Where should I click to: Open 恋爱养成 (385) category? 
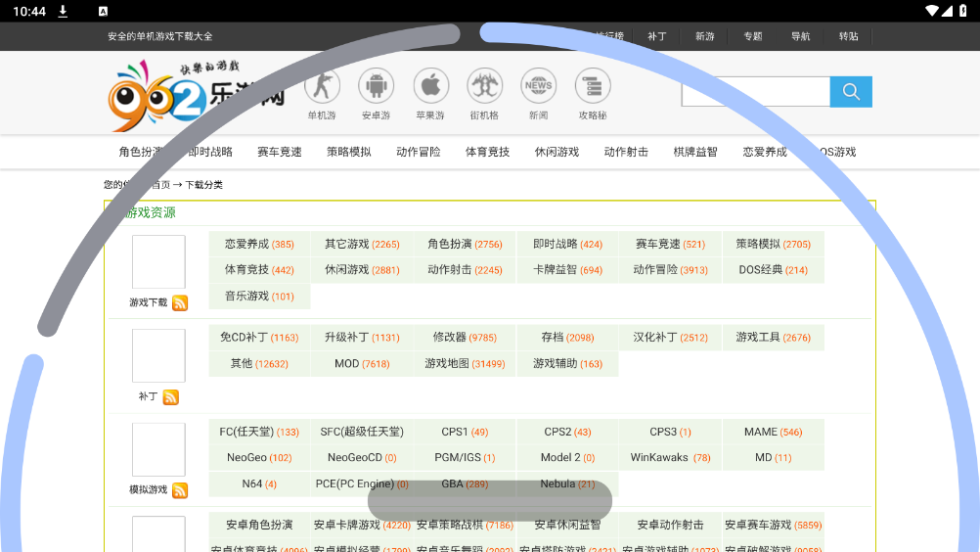[259, 245]
